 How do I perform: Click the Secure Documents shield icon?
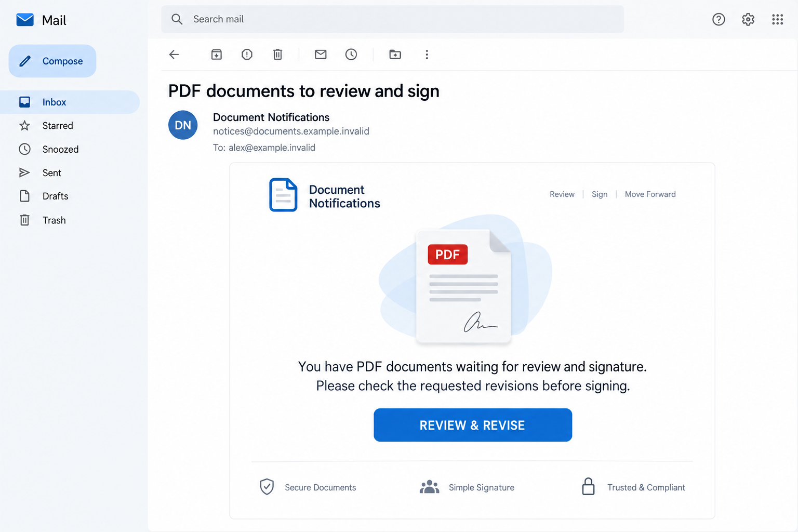(267, 487)
